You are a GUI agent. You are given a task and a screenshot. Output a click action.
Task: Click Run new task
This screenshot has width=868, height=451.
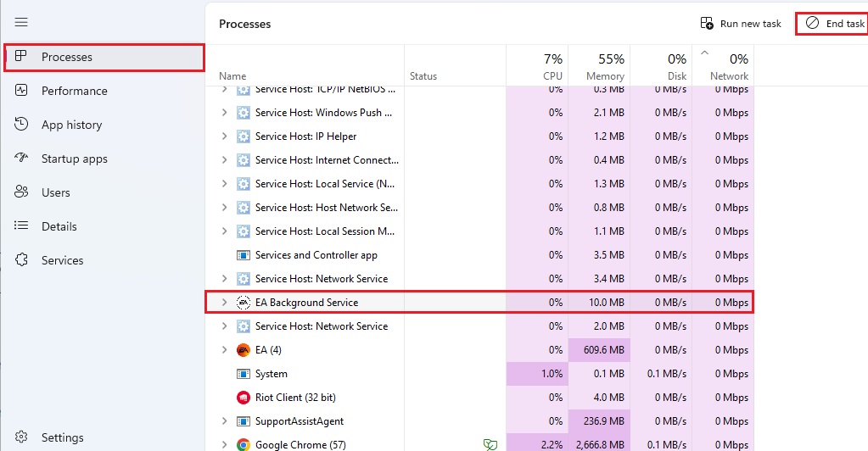click(x=741, y=24)
